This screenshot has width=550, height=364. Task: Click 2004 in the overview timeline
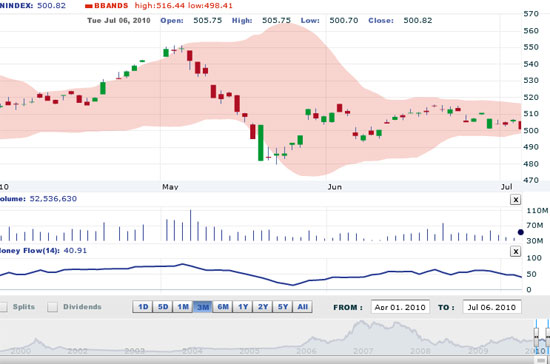(192, 351)
